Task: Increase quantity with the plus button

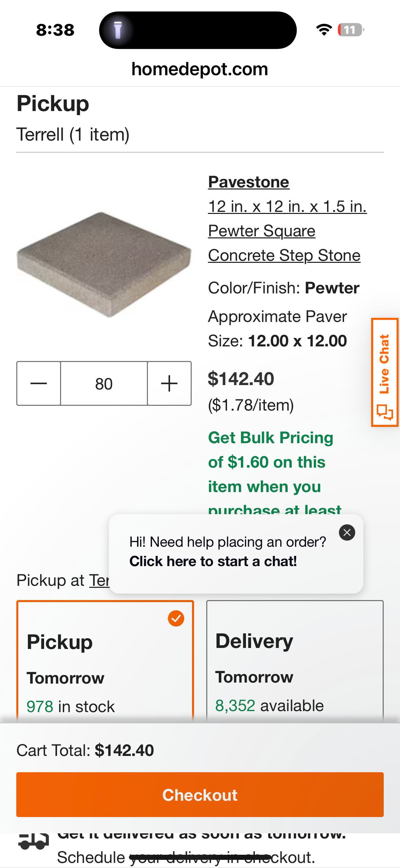Action: [x=169, y=383]
